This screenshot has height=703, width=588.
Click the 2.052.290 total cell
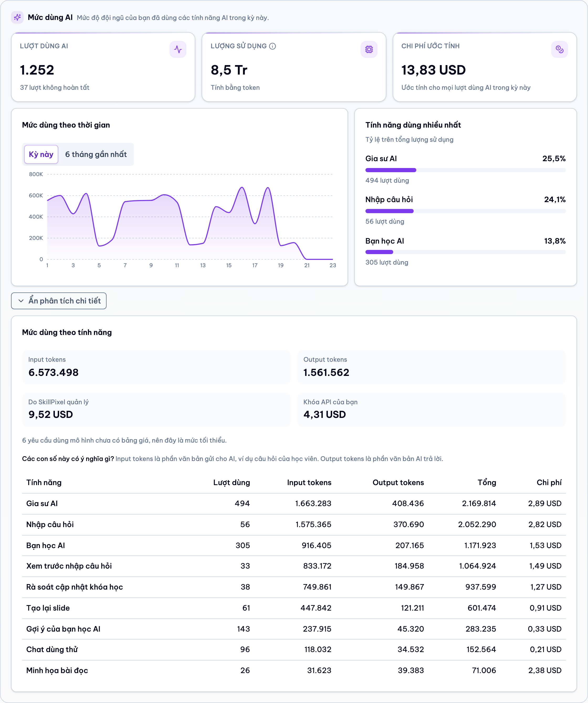(477, 524)
